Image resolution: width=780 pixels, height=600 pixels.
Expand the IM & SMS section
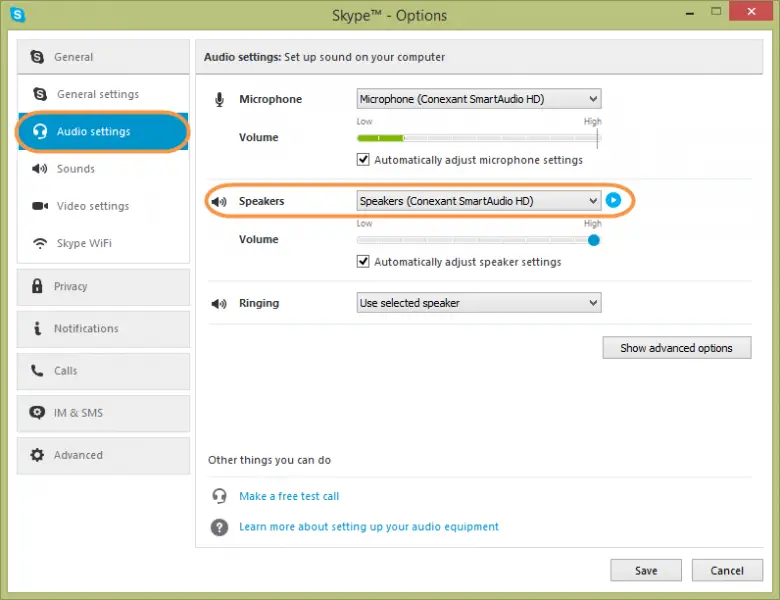103,413
